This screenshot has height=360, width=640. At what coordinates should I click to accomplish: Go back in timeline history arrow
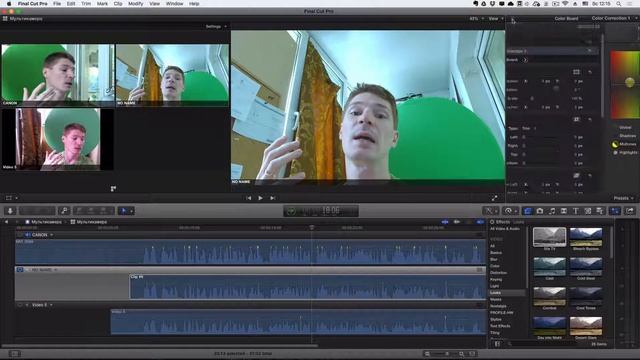pos(7,222)
